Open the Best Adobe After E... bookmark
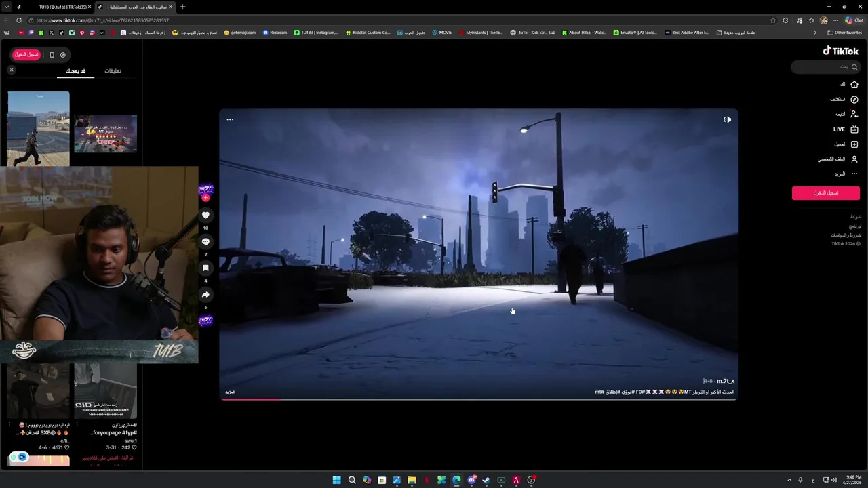Viewport: 868px width, 488px height. tap(686, 33)
